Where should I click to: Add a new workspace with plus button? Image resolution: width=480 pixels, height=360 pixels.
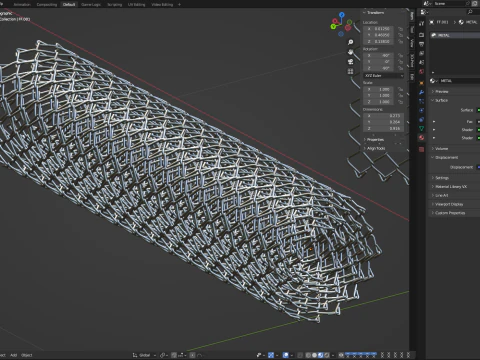point(179,4)
